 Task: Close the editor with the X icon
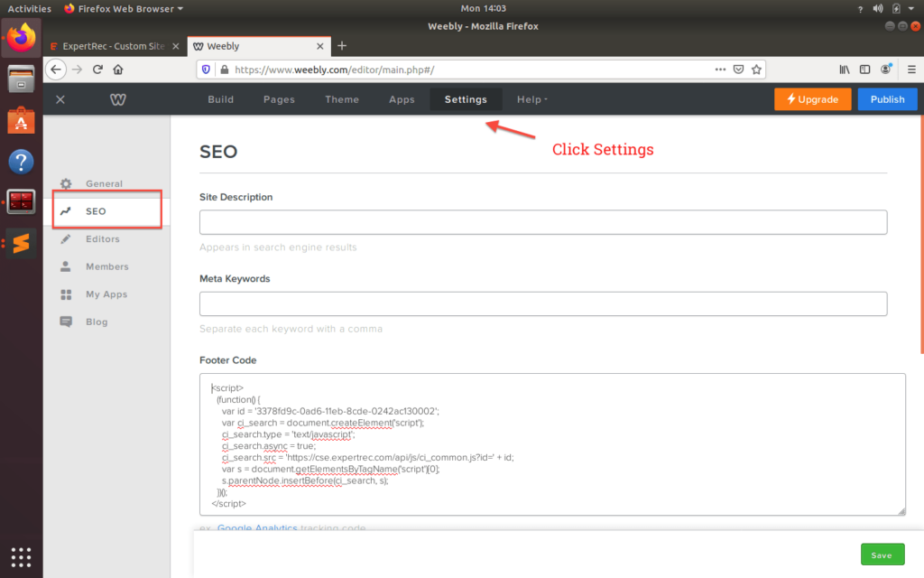pyautogui.click(x=60, y=99)
